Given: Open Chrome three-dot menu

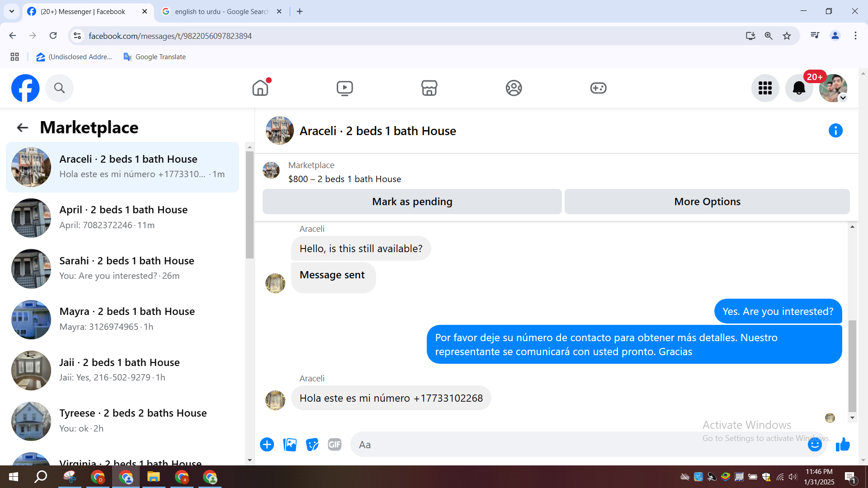Looking at the screenshot, I should click(x=855, y=36).
